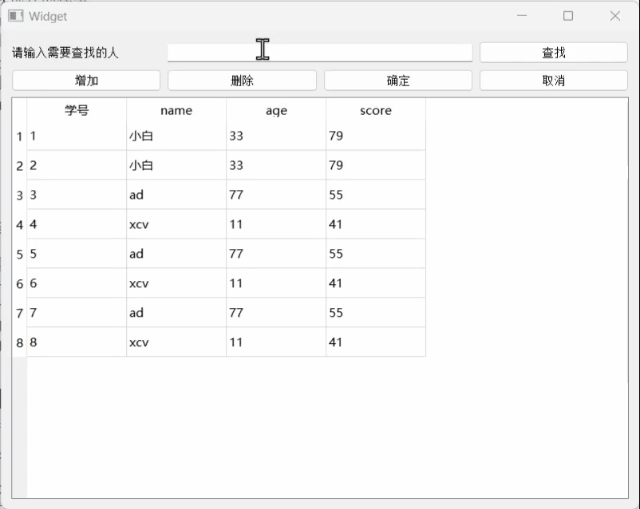Select row header 7
Viewport: 640px width, 509px height.
20,313
